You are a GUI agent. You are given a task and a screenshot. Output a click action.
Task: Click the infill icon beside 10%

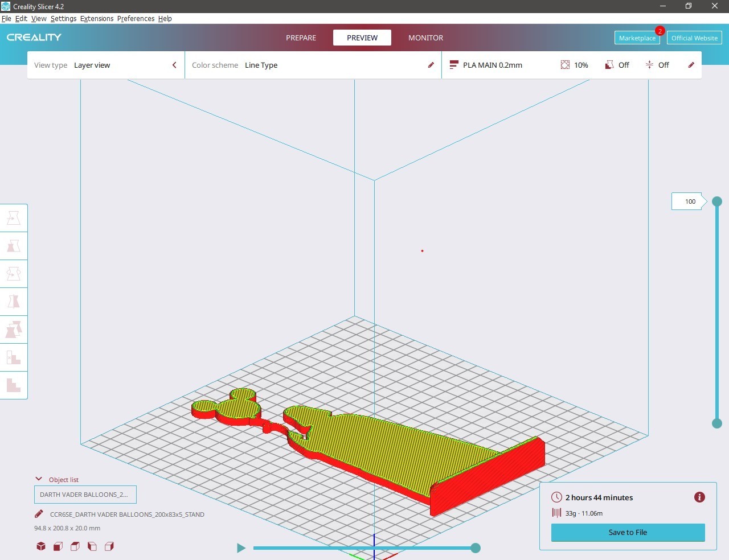click(565, 65)
